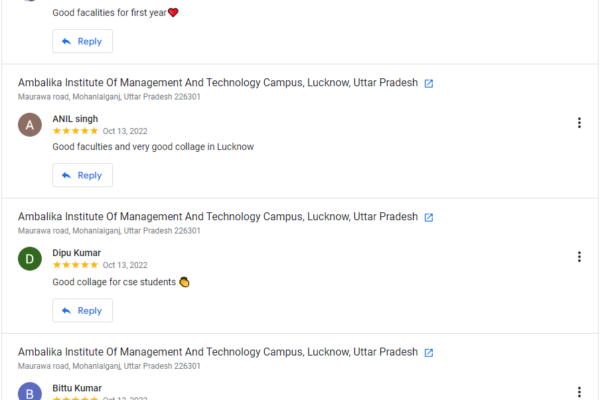Open Ambalika Institute title above Bittu Kumar's review
This screenshot has width=600, height=400.
[x=217, y=352]
